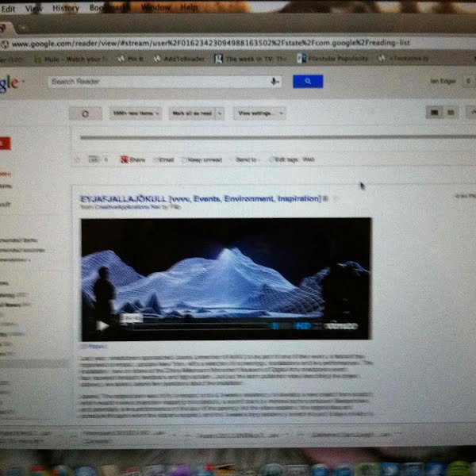
Task: Open the '1000+ new items' dropdown
Action: (136, 113)
